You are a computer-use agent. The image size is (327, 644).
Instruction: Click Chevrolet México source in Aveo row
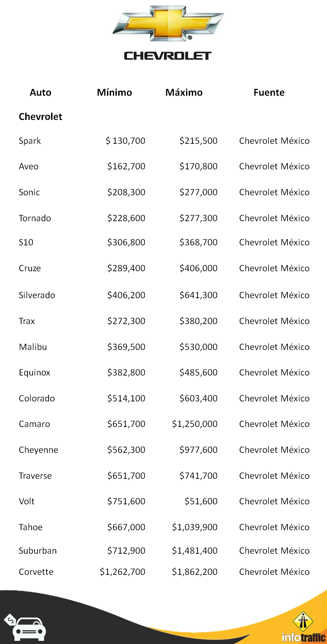274,167
